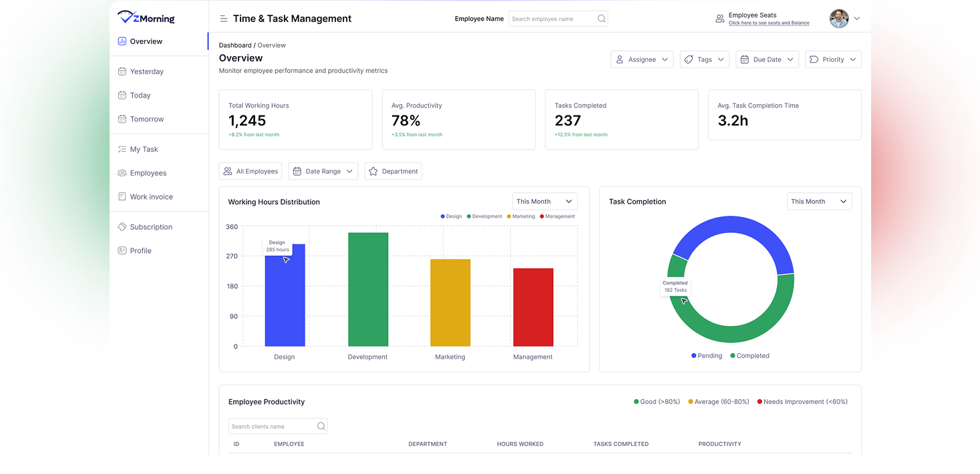Open the Due Date filter dropdown
This screenshot has height=474, width=980.
pyautogui.click(x=768, y=59)
